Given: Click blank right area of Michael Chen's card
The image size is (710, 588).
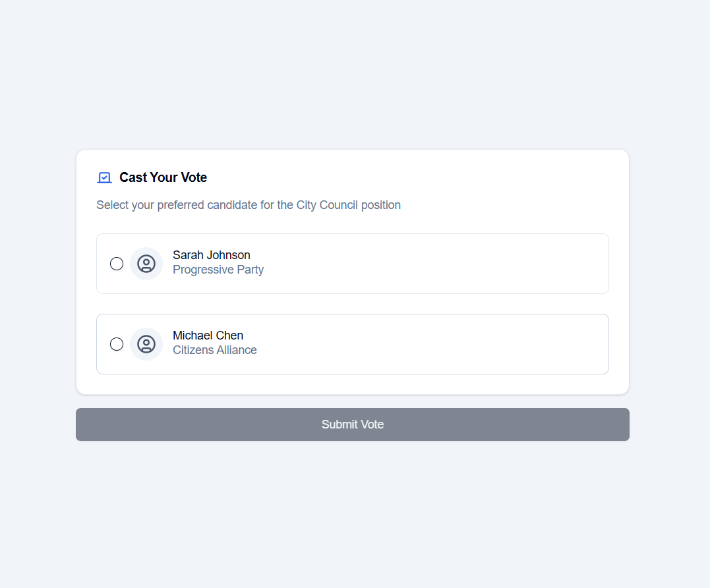Looking at the screenshot, I should (461, 344).
